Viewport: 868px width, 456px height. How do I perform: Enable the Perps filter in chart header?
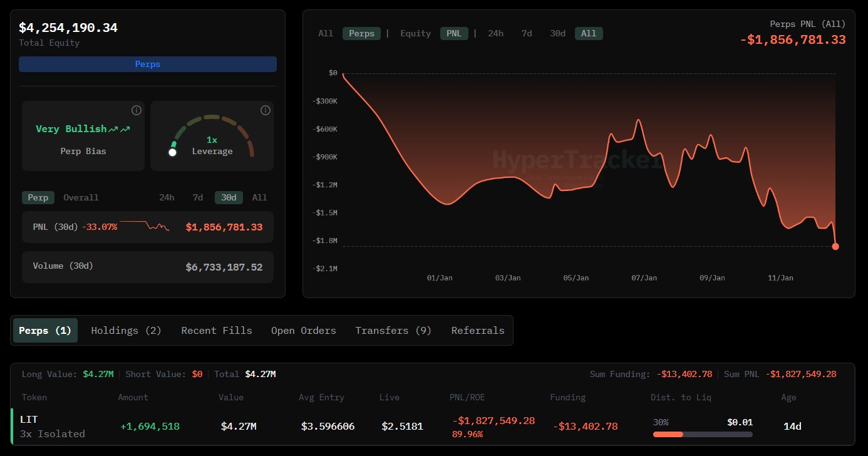coord(361,33)
